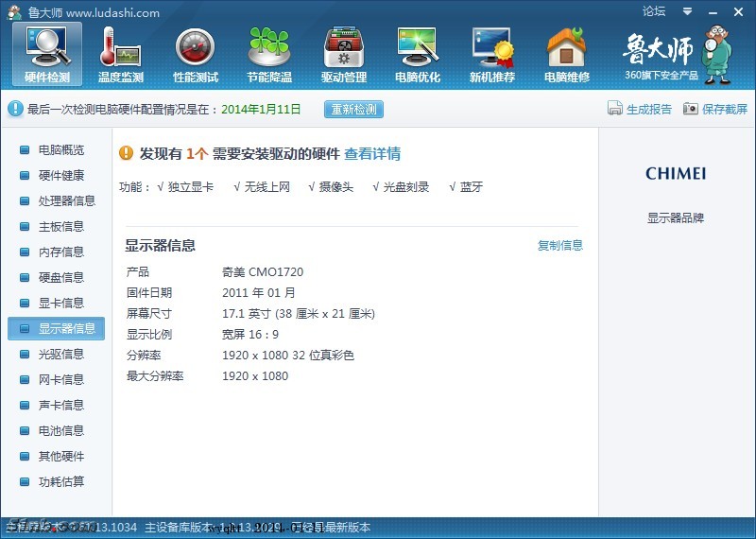Open the 新机推荐 new PC recommendations
The image size is (756, 539).
pos(492,55)
